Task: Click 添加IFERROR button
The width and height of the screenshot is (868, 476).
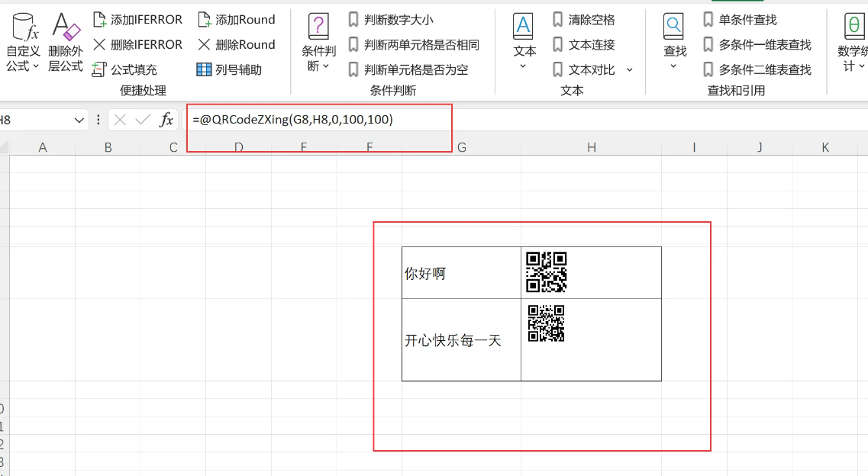Action: 137,20
